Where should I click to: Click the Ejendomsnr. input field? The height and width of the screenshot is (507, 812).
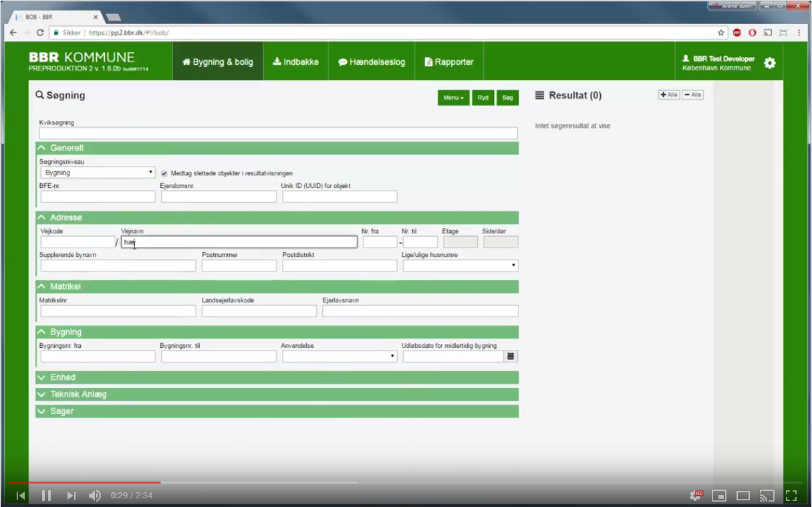coord(219,197)
